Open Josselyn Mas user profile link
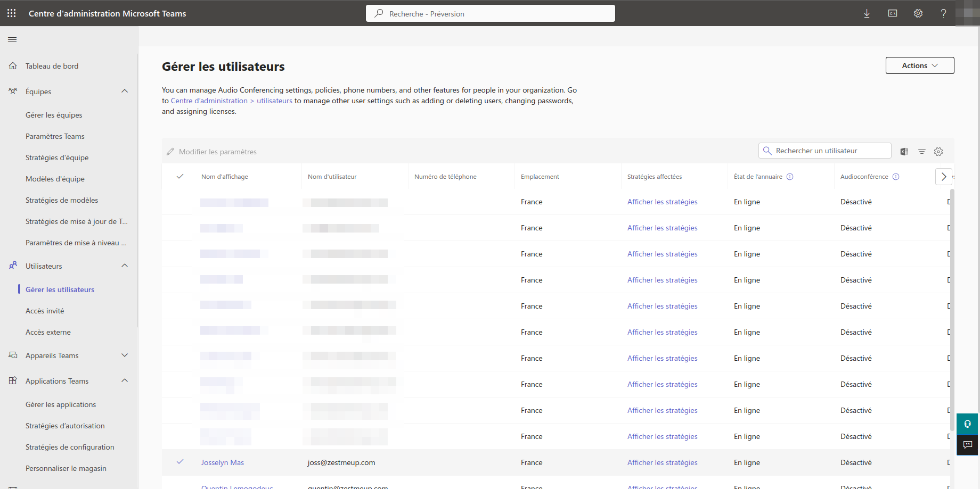 coord(222,462)
